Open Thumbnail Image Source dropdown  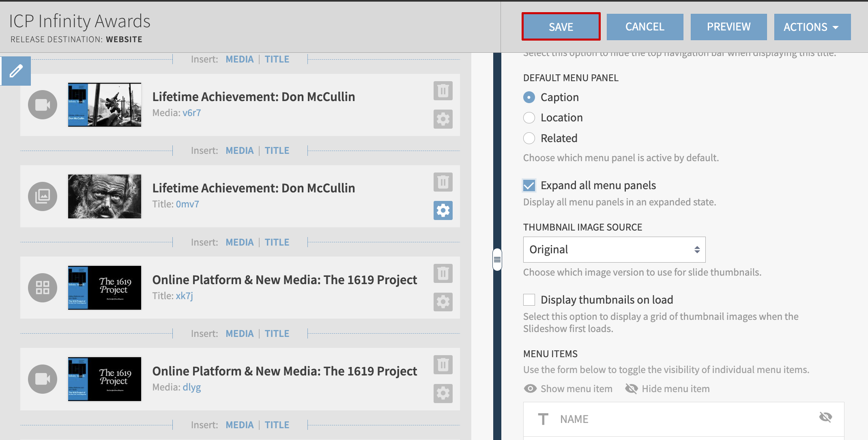tap(614, 250)
